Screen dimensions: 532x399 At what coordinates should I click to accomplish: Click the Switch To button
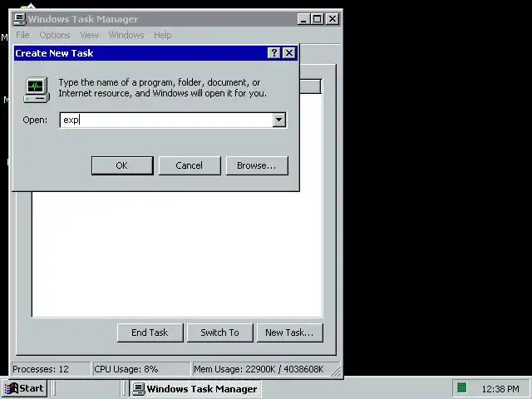pyautogui.click(x=219, y=332)
